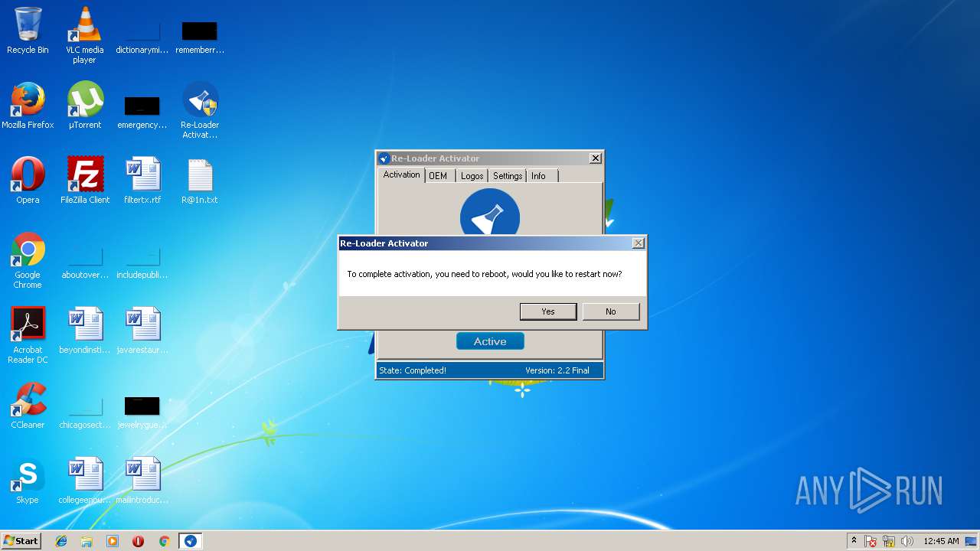980x551 pixels.
Task: Select filtertx.rtf document on desktop
Action: pyautogui.click(x=142, y=181)
